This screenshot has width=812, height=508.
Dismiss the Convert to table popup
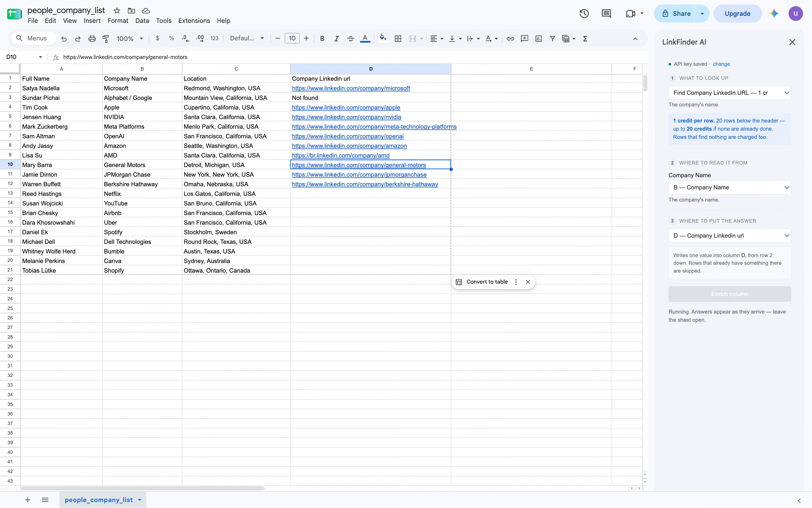pyautogui.click(x=528, y=282)
